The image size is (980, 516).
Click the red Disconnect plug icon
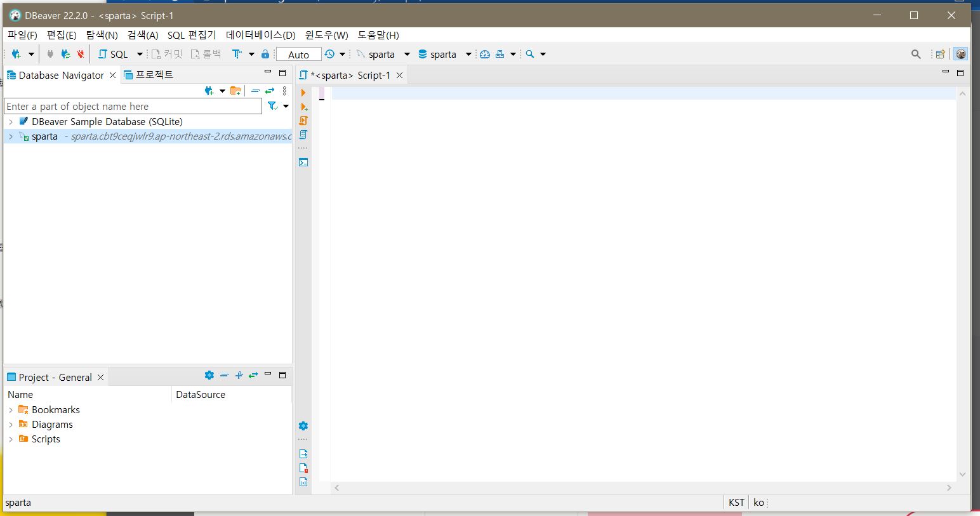(x=81, y=54)
